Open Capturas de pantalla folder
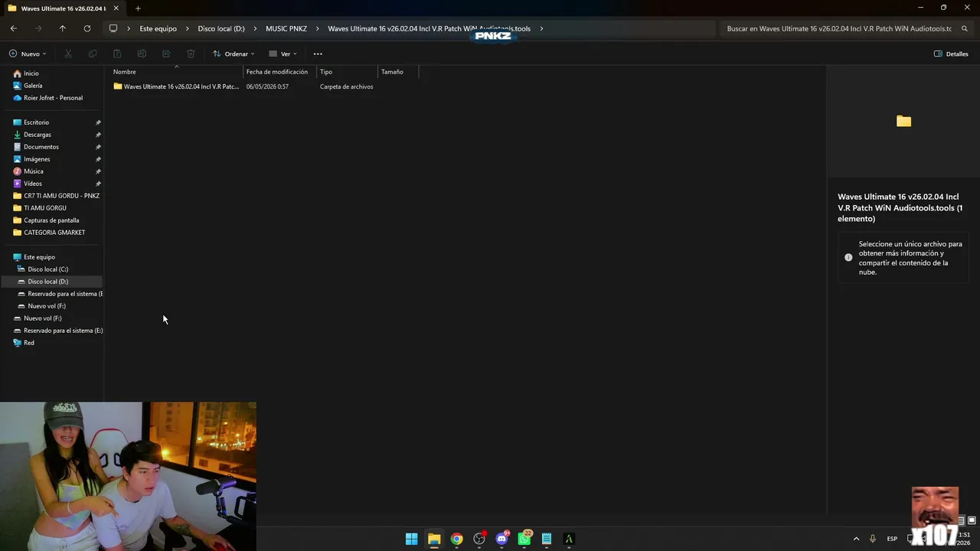The height and width of the screenshot is (551, 980). pos(52,220)
